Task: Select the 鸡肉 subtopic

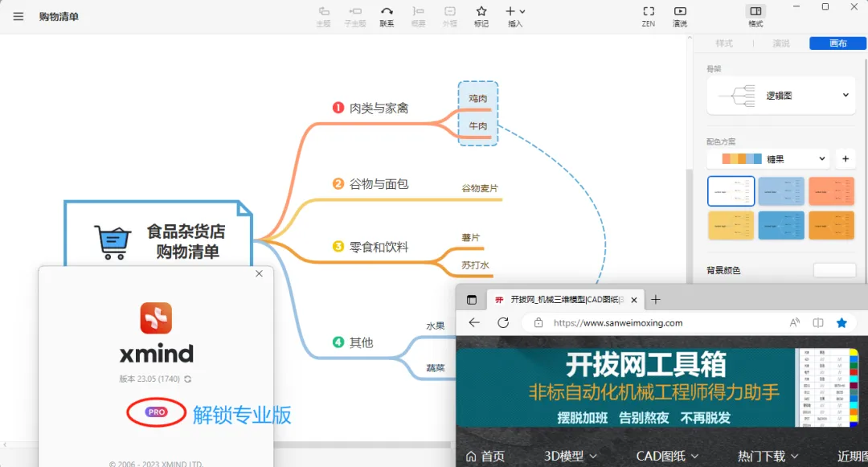Action: [477, 99]
